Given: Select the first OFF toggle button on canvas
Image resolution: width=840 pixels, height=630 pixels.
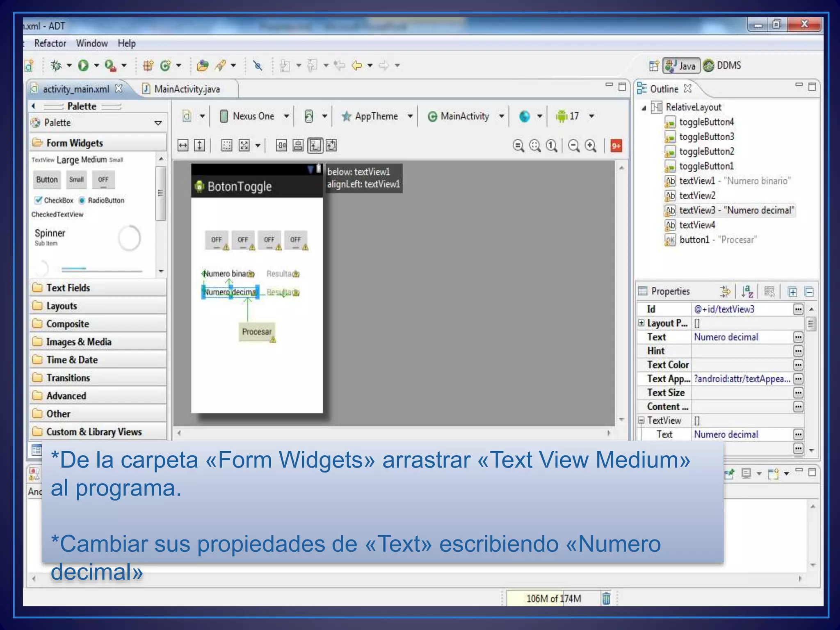Looking at the screenshot, I should 217,240.
